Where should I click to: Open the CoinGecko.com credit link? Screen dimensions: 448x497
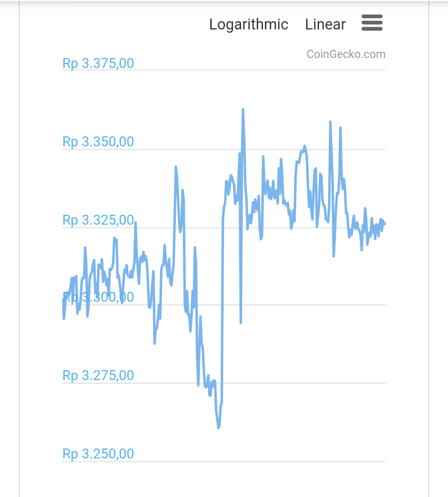(x=346, y=54)
